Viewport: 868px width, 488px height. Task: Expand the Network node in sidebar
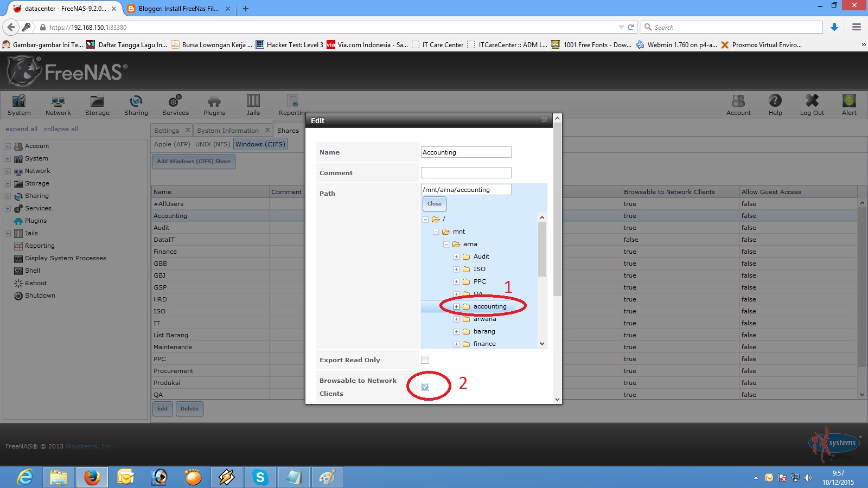(8, 171)
